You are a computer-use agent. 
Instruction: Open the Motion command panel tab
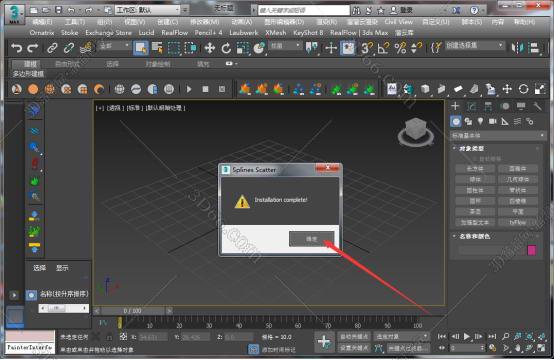pos(505,106)
